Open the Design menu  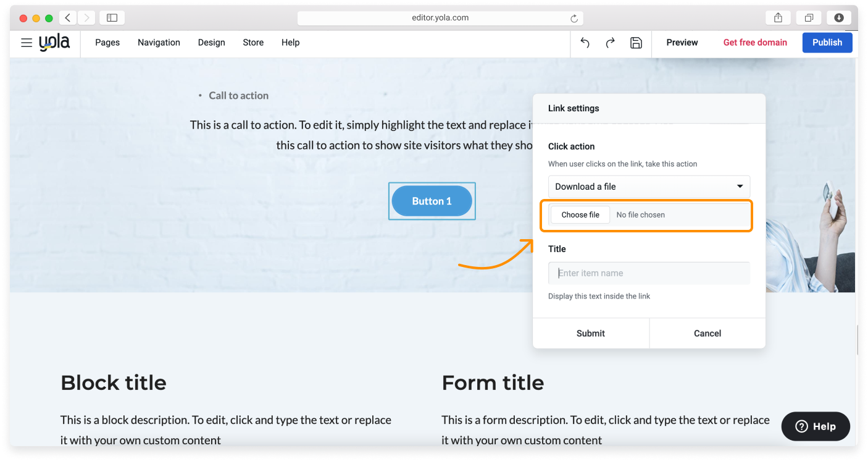click(211, 43)
